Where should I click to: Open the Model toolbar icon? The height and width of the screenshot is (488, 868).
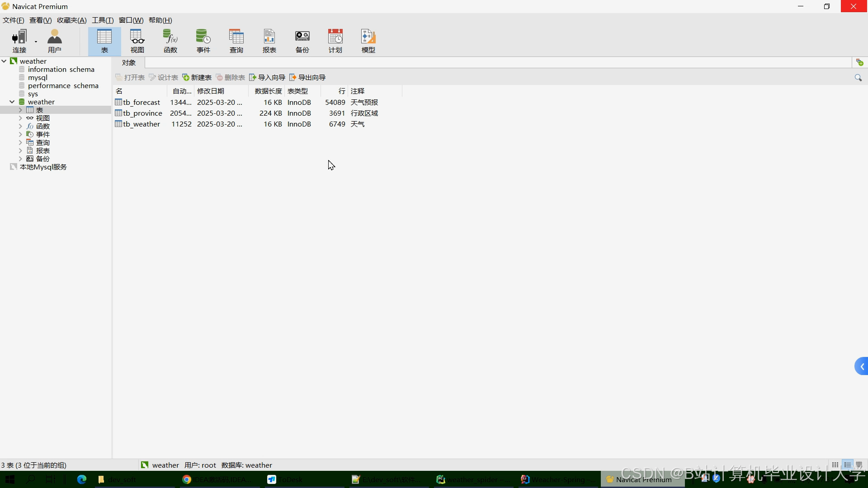pos(368,41)
